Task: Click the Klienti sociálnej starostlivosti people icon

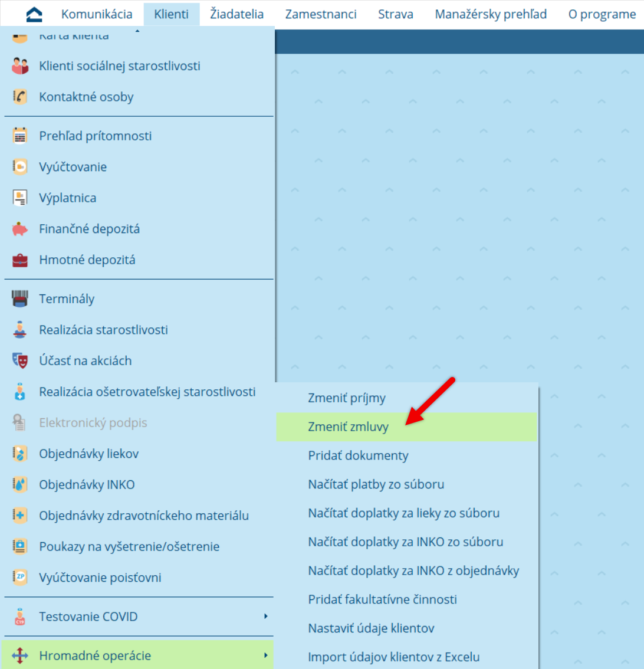Action: [x=20, y=66]
